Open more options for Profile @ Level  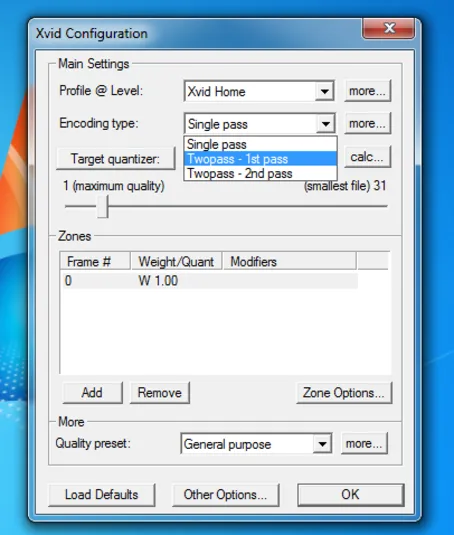tap(367, 91)
